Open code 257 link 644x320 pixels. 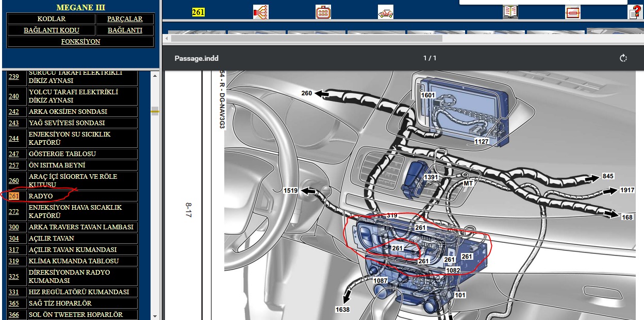point(14,165)
